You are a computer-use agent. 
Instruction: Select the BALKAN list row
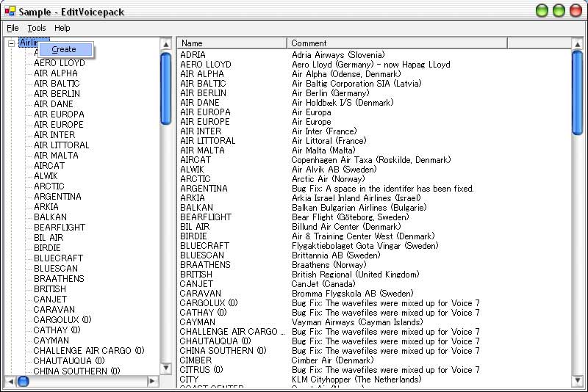point(373,208)
